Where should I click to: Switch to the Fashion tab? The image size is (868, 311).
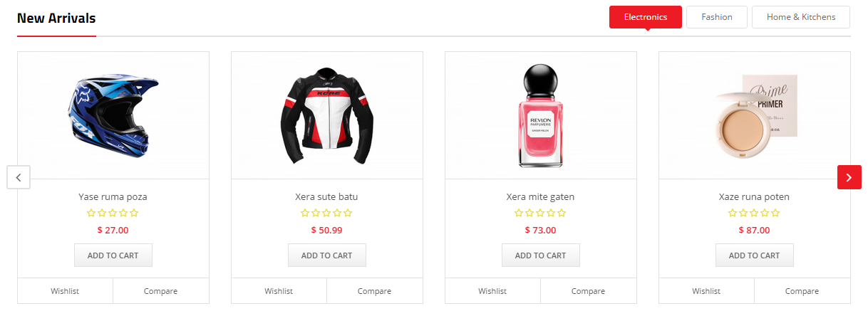[717, 17]
